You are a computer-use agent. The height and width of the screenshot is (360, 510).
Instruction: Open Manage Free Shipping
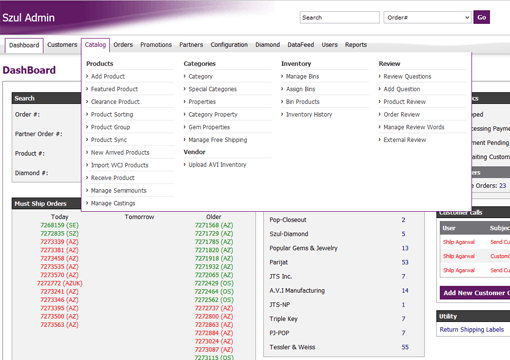(218, 140)
